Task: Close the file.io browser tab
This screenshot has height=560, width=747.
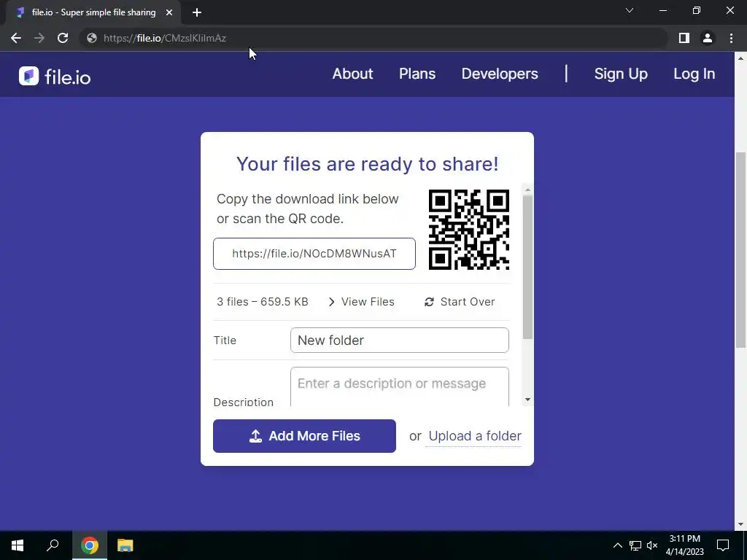Action: [169, 13]
